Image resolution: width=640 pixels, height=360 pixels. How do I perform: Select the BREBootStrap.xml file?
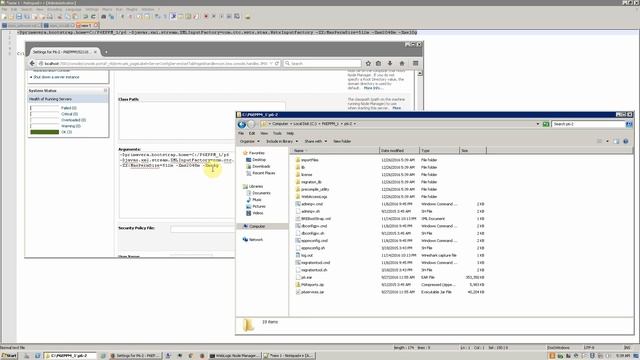coord(313,219)
